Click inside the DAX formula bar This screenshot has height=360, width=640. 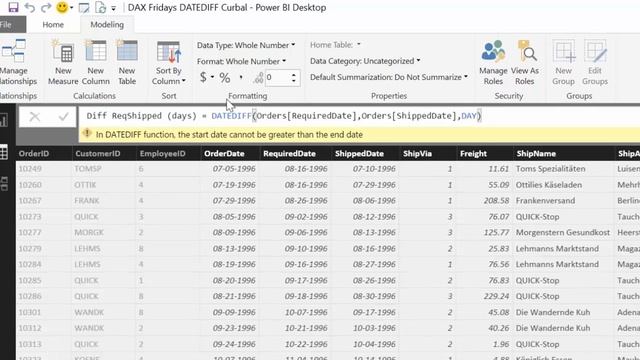point(359,116)
